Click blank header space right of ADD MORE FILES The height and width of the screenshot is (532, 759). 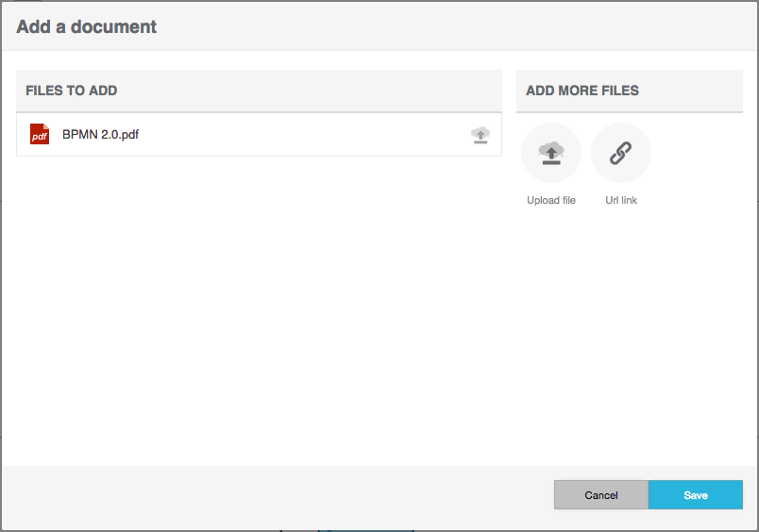point(694,91)
